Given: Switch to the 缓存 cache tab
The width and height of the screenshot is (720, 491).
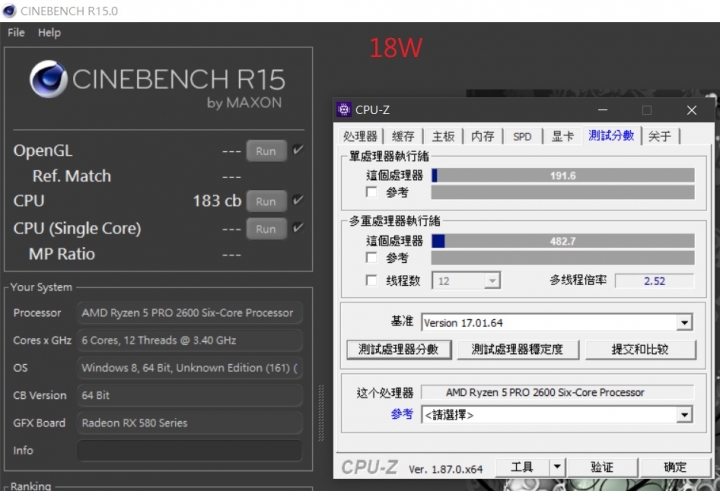Looking at the screenshot, I should coord(403,136).
